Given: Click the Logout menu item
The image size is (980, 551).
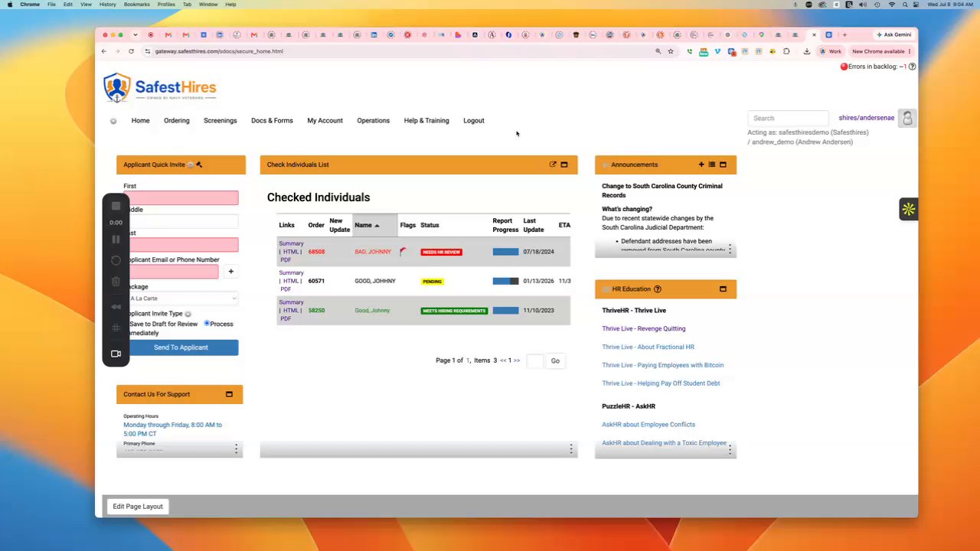Looking at the screenshot, I should (473, 120).
